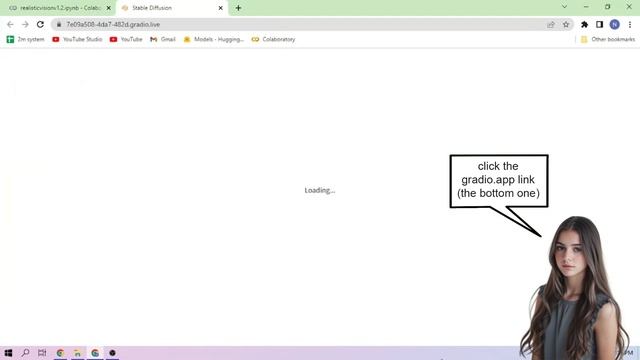
Task: Open YouTube Studio bookmark
Action: 77,39
